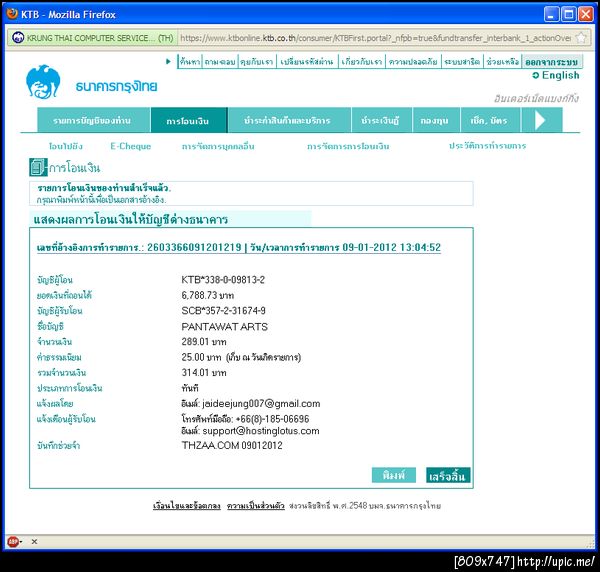Open ประวัติการทำรายการ submenu
Image resolution: width=600 pixels, height=572 pixels.
coord(487,145)
